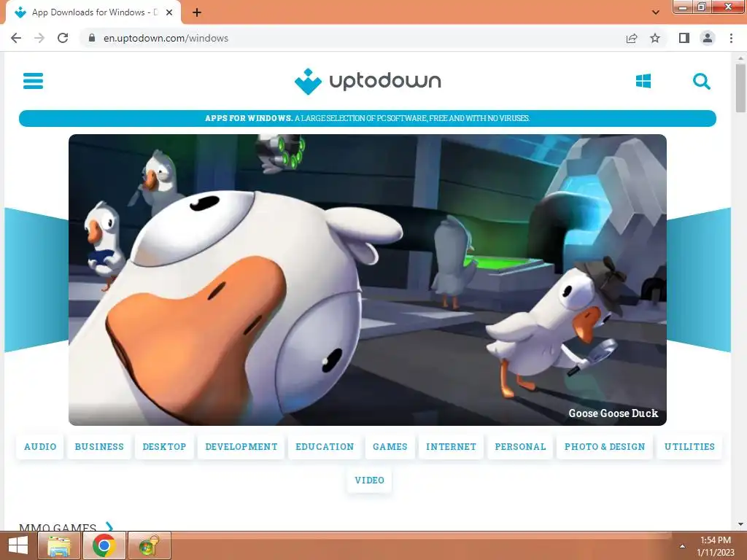This screenshot has height=560, width=747.
Task: Go back with the browser back arrow
Action: (x=16, y=38)
